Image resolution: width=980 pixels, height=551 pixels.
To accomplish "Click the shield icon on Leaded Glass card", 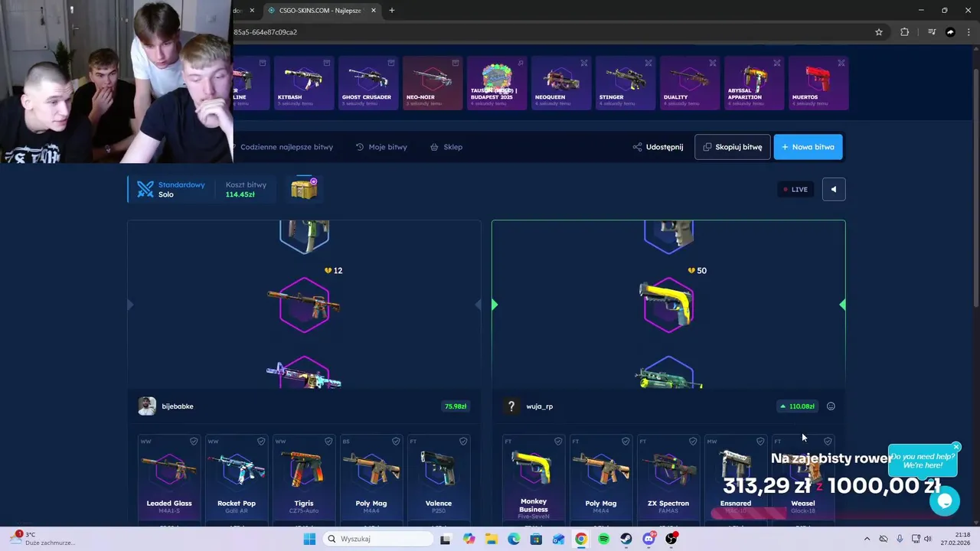I will [194, 442].
